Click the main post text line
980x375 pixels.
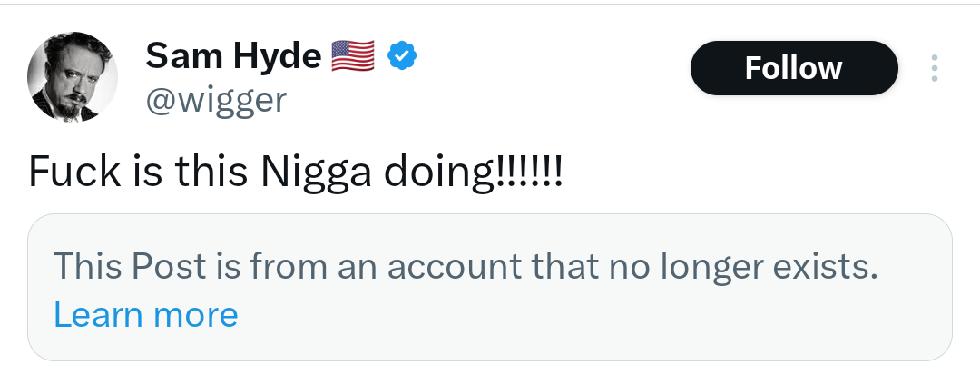point(296,171)
